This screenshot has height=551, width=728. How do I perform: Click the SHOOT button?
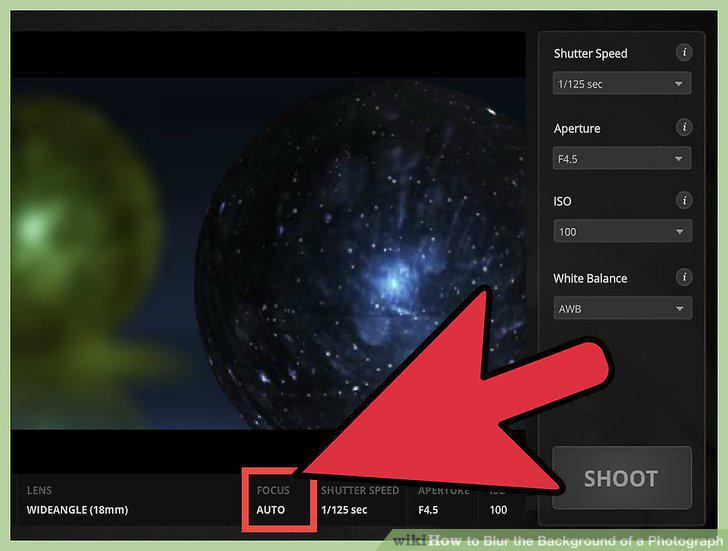pyautogui.click(x=622, y=478)
